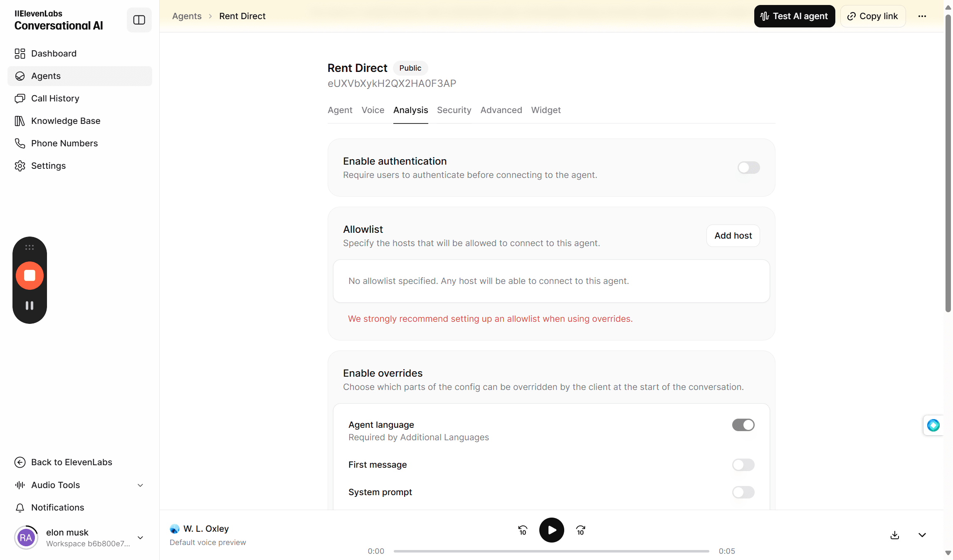Click the Audio Tools waveform icon

point(20,485)
